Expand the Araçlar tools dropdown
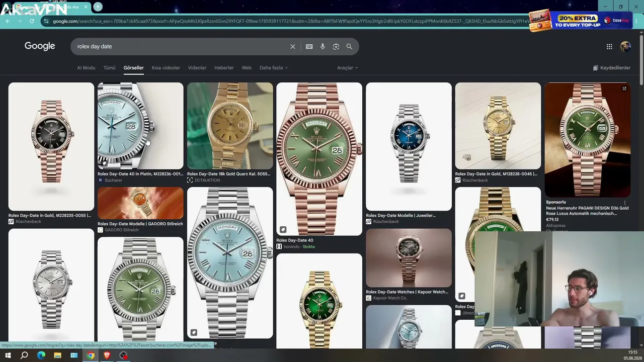 click(x=348, y=68)
